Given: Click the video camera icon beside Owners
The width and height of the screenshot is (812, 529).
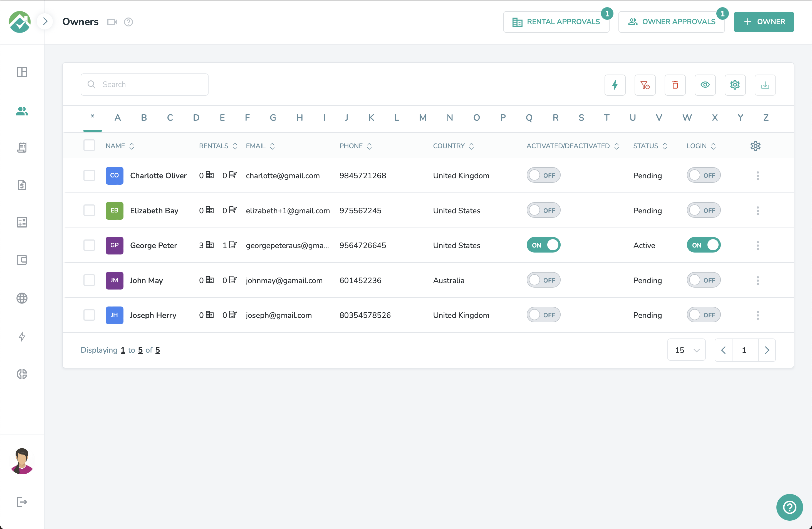Looking at the screenshot, I should pyautogui.click(x=112, y=22).
